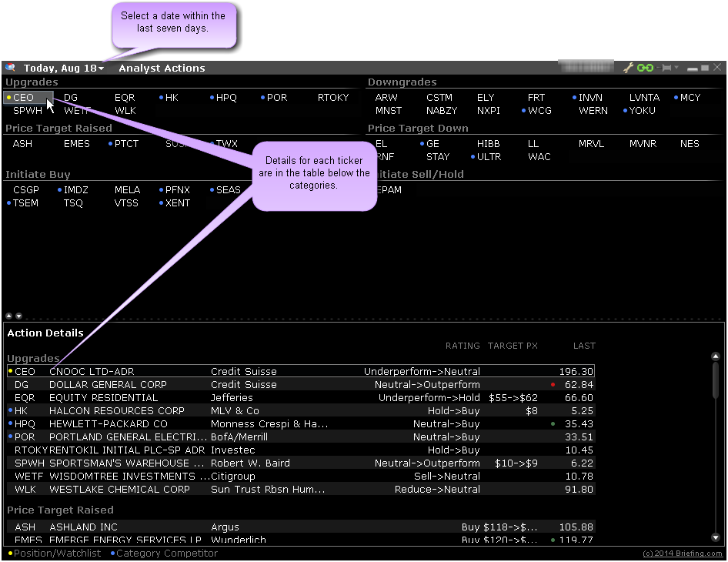This screenshot has height=562, width=728.
Task: Select MELA ticker under Initiate Buy
Action: pyautogui.click(x=127, y=190)
